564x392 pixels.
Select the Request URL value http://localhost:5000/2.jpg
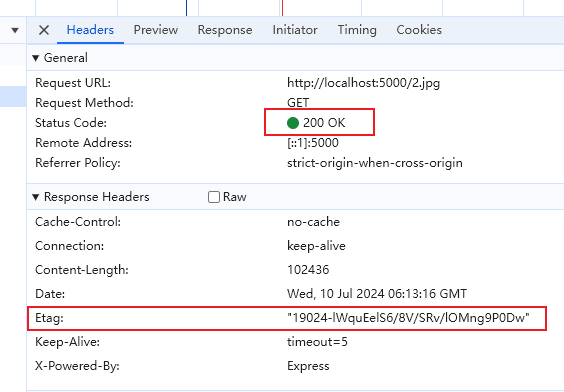point(363,83)
